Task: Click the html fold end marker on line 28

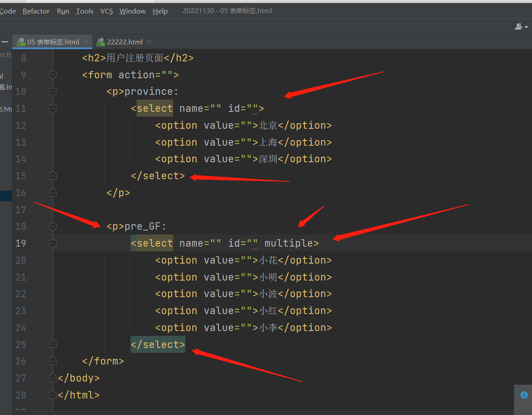Action: tap(53, 395)
